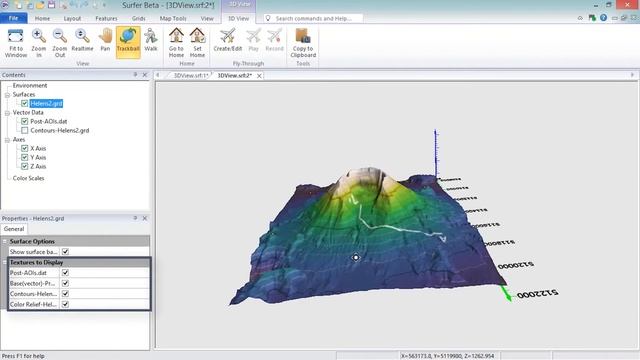The image size is (640, 360).
Task: Select Color Scales in Contents tree
Action: pos(28,178)
